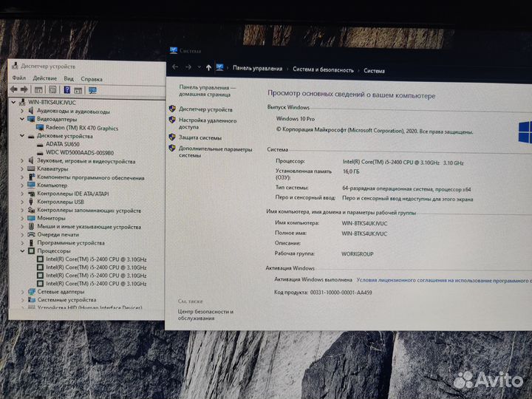Click the Система breadcrumb
532x399 pixels.
374,71
